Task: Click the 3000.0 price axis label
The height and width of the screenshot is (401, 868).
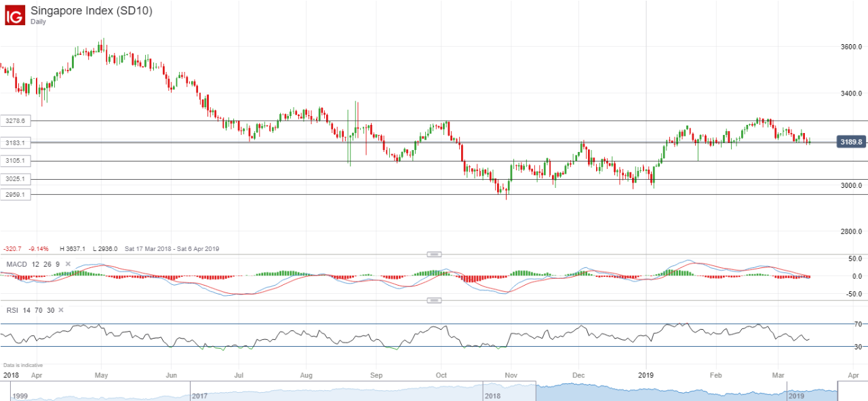Action: (x=851, y=185)
